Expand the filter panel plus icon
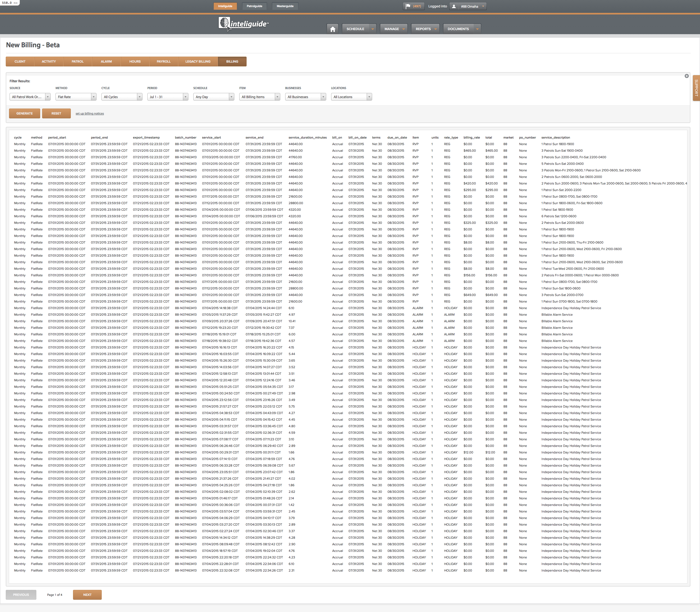This screenshot has width=700, height=612. tap(686, 76)
